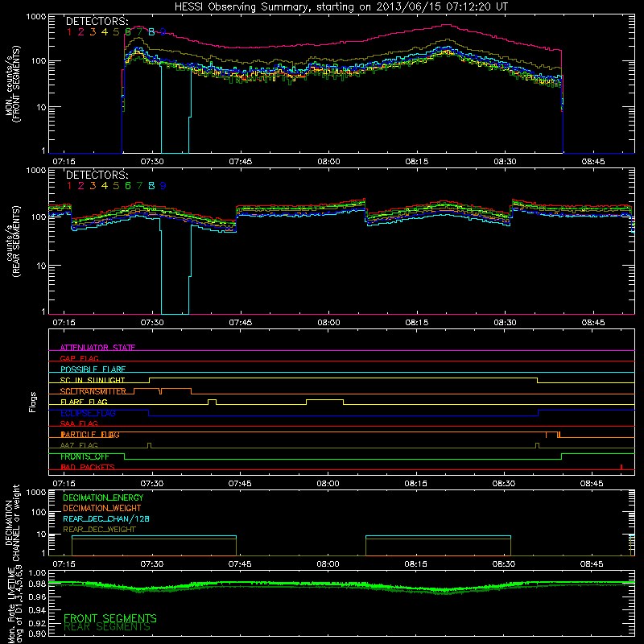Screen dimensions: 644x644
Task: Click the FRONT SEGMENTS livetime legend label
Action: [110, 618]
